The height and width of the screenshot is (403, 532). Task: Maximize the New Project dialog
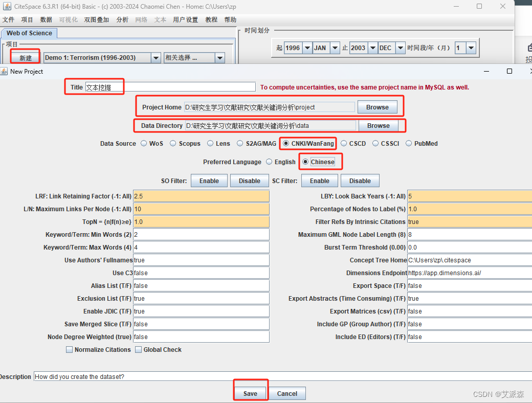click(509, 71)
